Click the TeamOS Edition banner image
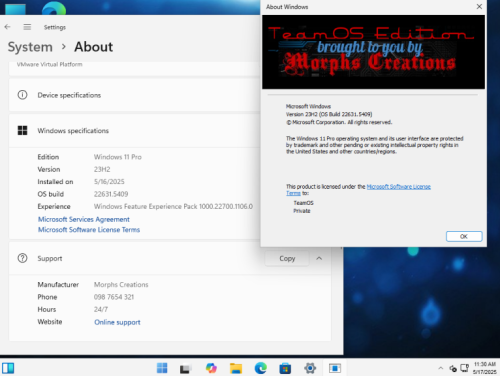500x376 pixels. pyautogui.click(x=373, y=52)
